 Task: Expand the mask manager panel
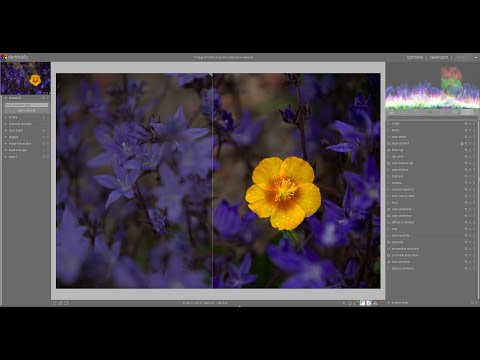click(6, 150)
